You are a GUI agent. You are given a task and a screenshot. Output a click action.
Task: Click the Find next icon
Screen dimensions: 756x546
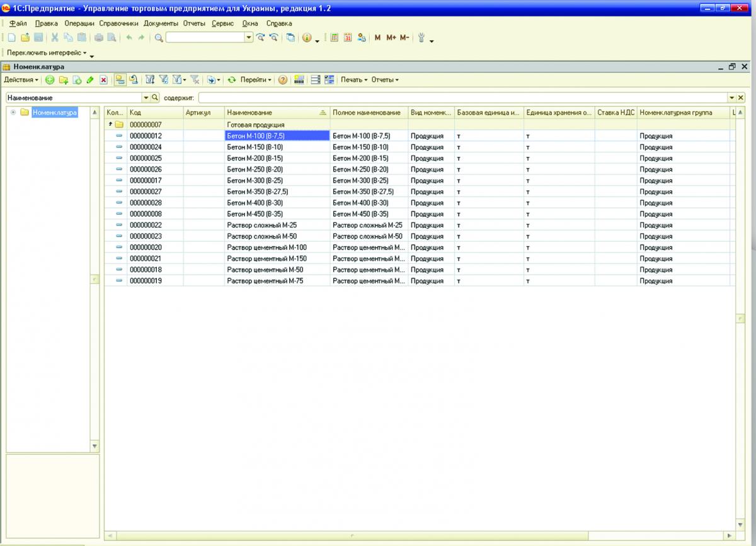[260, 38]
